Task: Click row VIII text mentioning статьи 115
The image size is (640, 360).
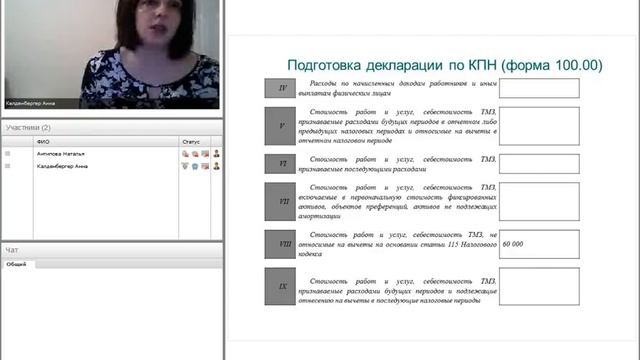Action: (398, 244)
